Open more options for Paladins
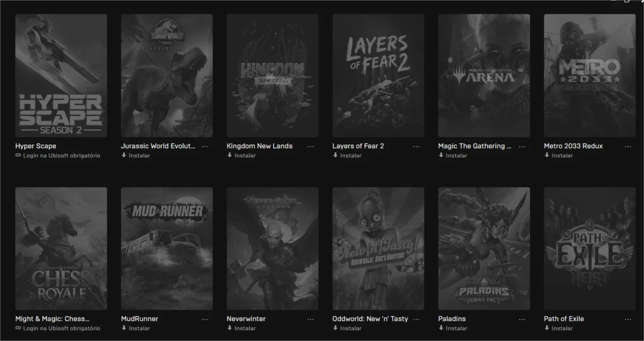This screenshot has height=341, width=644. pos(522,319)
